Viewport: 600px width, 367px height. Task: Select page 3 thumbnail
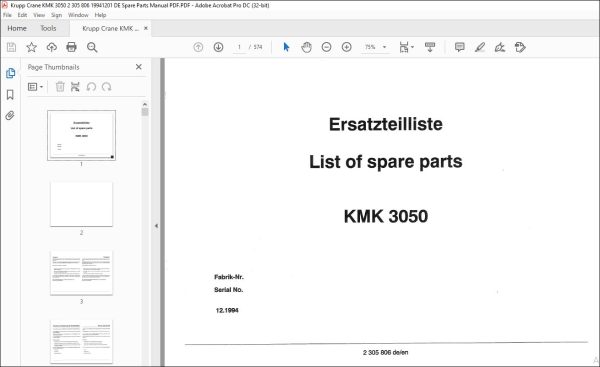pyautogui.click(x=82, y=273)
